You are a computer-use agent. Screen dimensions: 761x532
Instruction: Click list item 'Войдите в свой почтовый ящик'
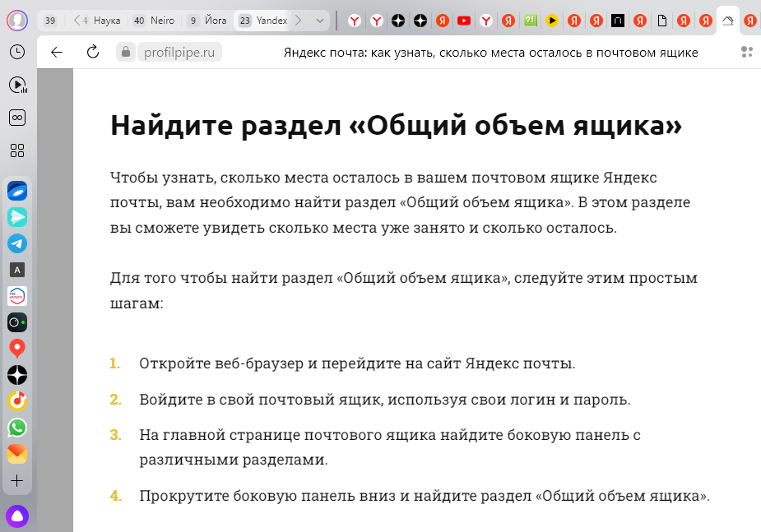pos(385,399)
